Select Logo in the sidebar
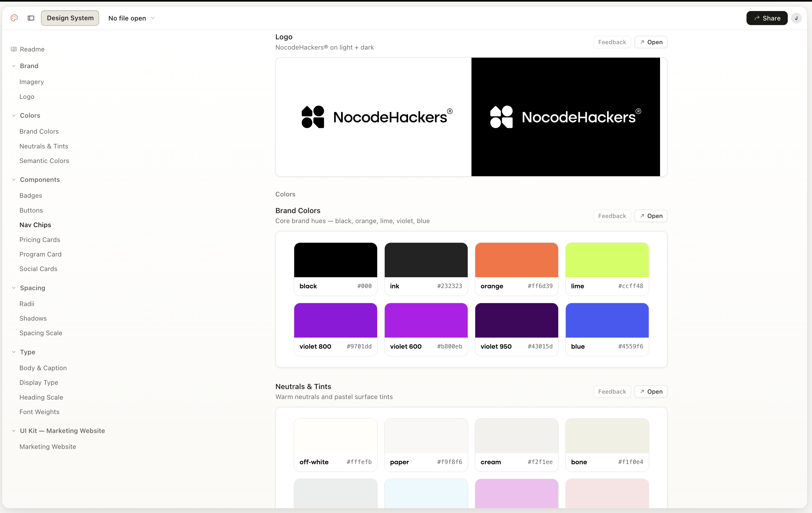The height and width of the screenshot is (513, 812). (x=27, y=97)
